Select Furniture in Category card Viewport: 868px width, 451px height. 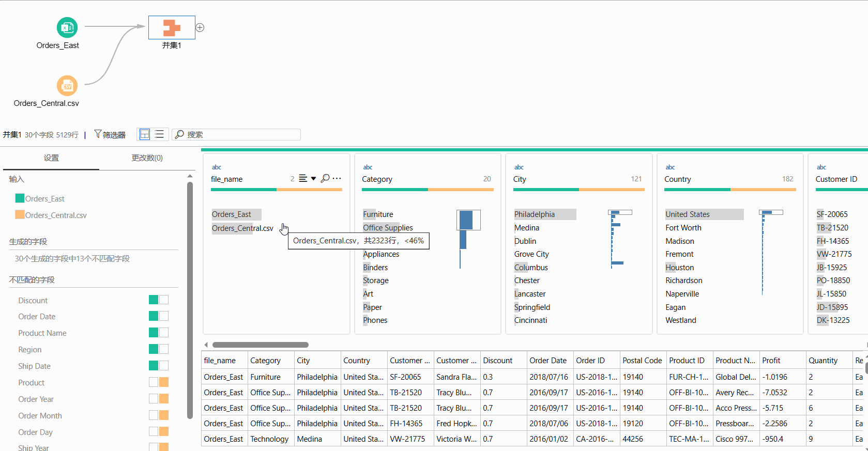tap(378, 214)
